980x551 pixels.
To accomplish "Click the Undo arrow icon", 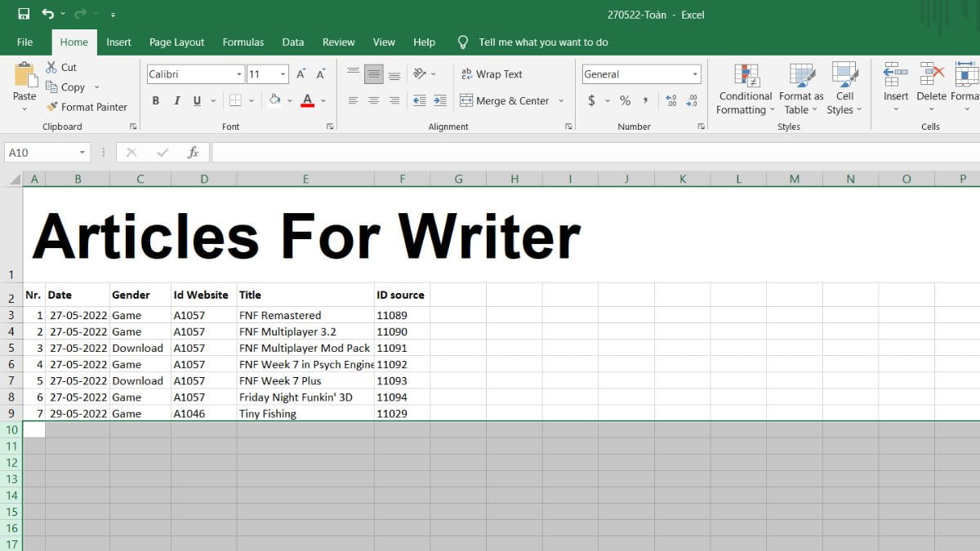I will pyautogui.click(x=47, y=14).
